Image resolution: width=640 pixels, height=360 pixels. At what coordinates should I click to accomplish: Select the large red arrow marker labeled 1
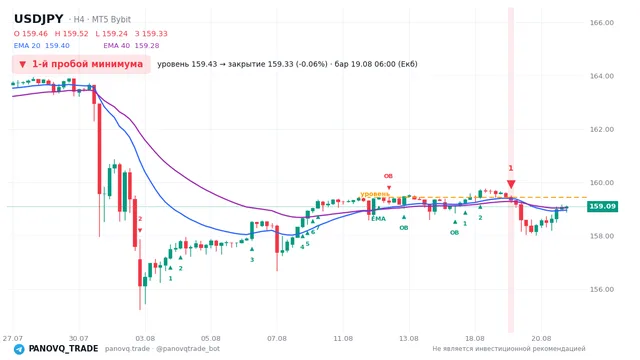tap(511, 184)
